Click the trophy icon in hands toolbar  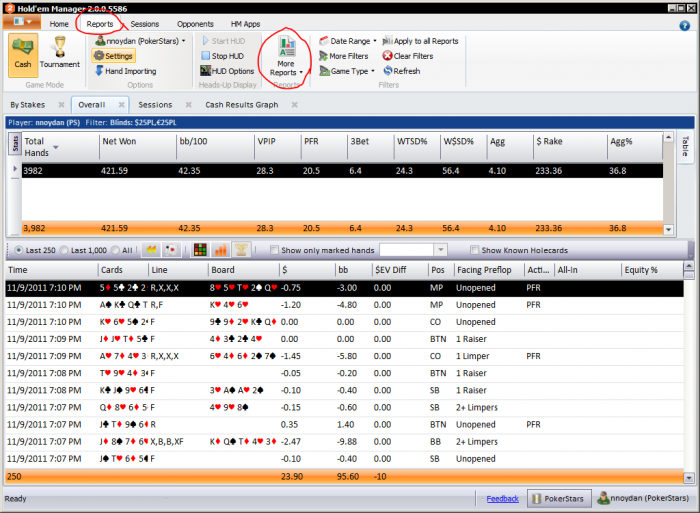point(241,250)
